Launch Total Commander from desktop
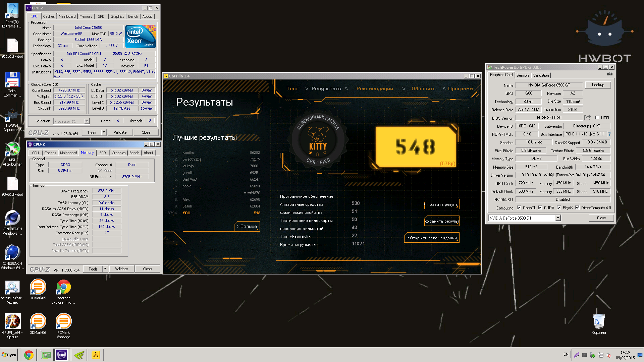644x362 pixels. click(x=12, y=85)
